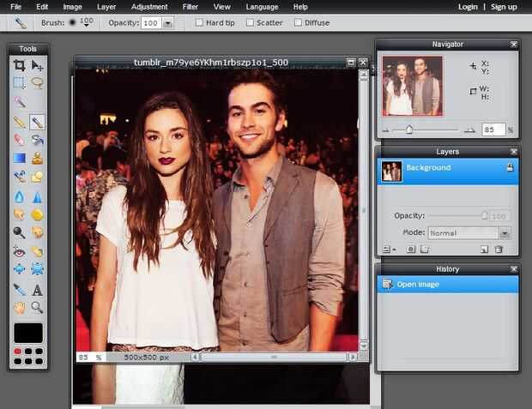Select the Color Replace tool
Viewport: 532px width, 409px height.
(19, 177)
